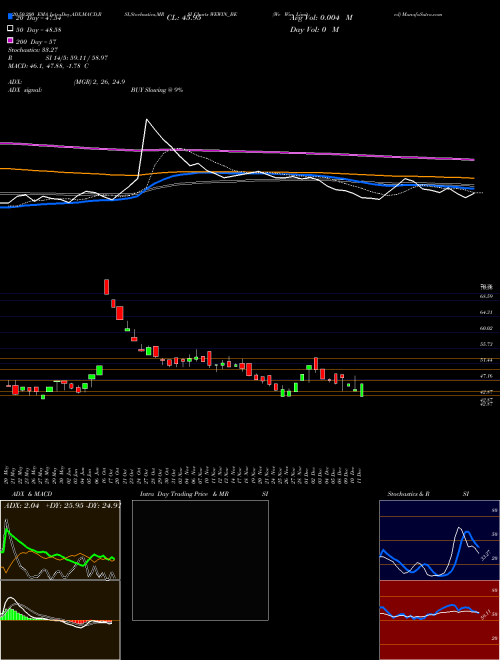Click the MACD histogram panel
500x660 pixels.
click(60, 620)
